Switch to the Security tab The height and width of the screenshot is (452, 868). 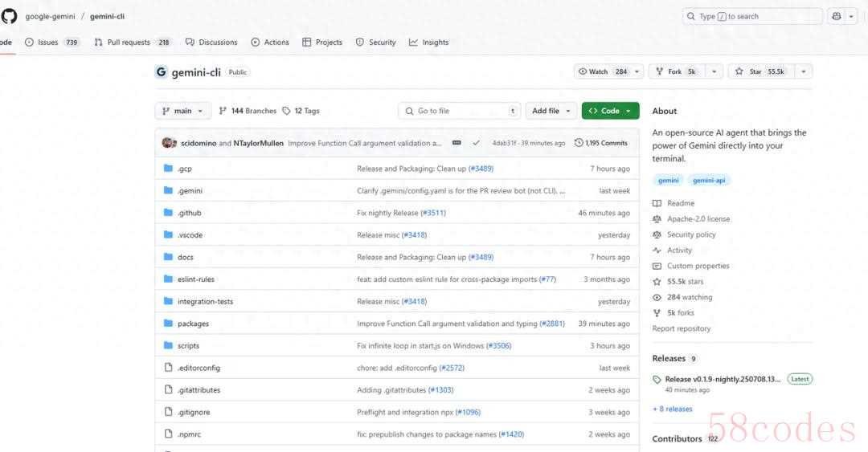[376, 42]
